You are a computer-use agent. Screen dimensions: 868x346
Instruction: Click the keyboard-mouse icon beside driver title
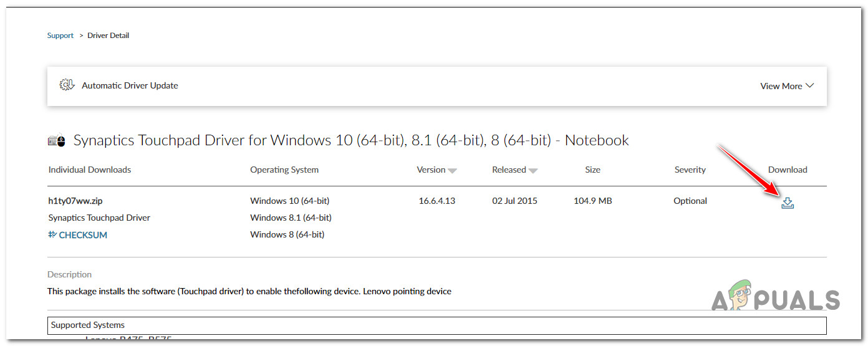(57, 142)
